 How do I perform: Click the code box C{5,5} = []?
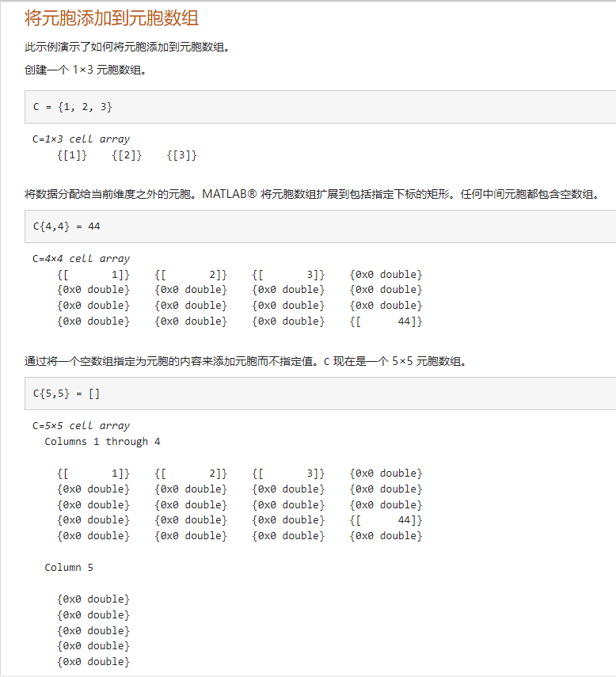pyautogui.click(x=321, y=394)
